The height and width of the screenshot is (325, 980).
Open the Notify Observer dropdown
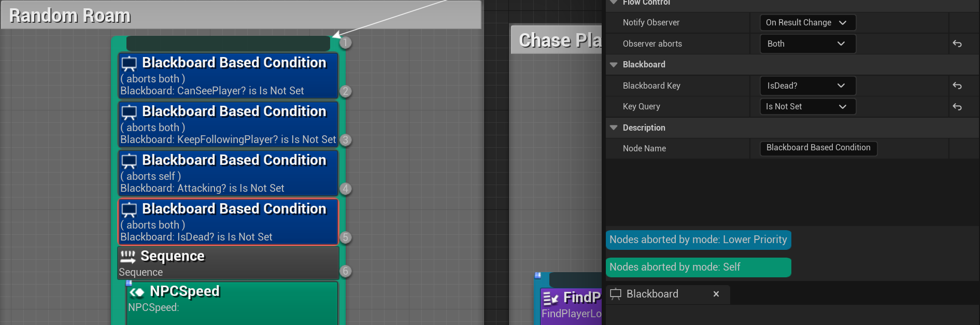point(807,23)
